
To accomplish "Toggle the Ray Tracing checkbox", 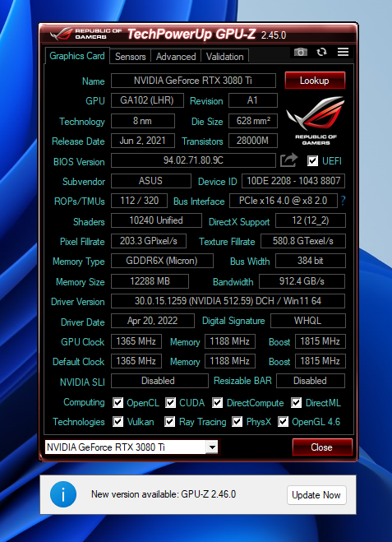I will (x=169, y=422).
